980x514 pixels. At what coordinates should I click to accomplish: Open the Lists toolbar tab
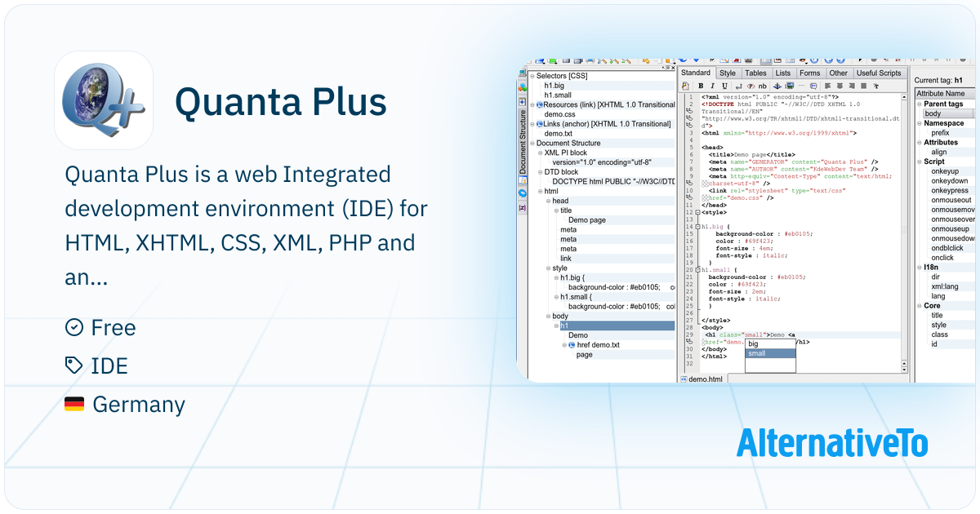[782, 73]
